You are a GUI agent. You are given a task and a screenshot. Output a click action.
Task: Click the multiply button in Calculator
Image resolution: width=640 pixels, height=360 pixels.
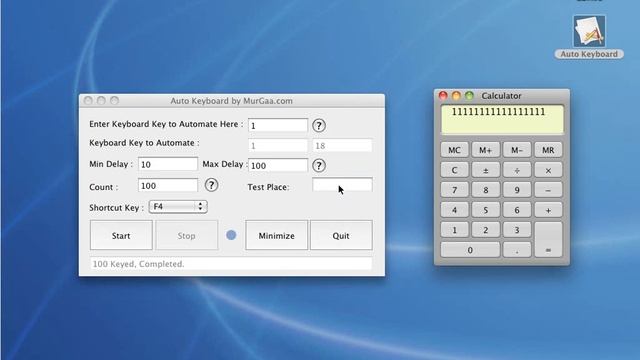(548, 170)
